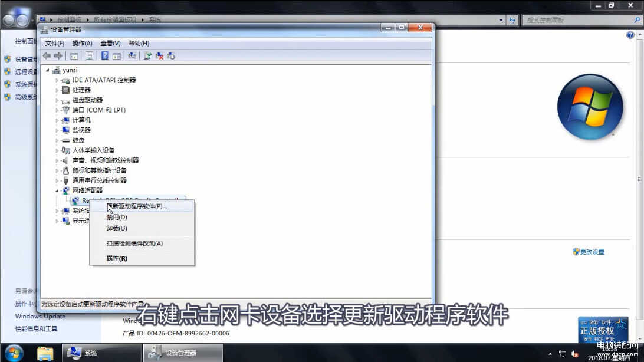This screenshot has height=362, width=644.
Task: Click the scan for hardware changes toolbar icon
Action: point(132,55)
